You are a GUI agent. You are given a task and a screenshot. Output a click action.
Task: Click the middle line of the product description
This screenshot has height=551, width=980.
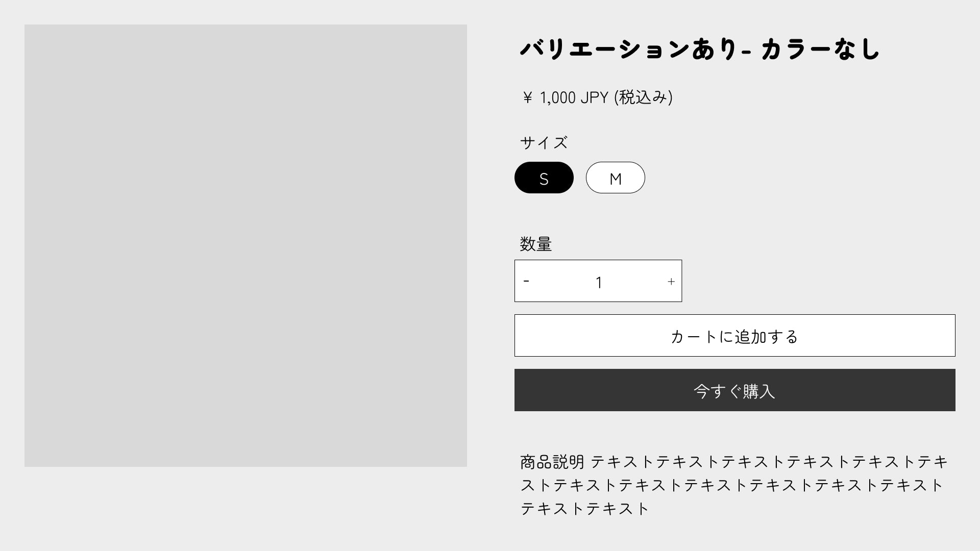[732, 485]
